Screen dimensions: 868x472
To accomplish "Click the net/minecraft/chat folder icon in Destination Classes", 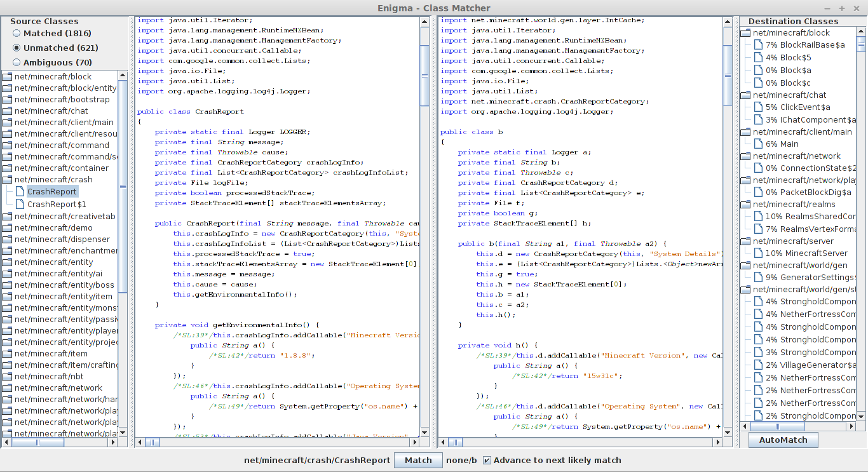I will (745, 95).
